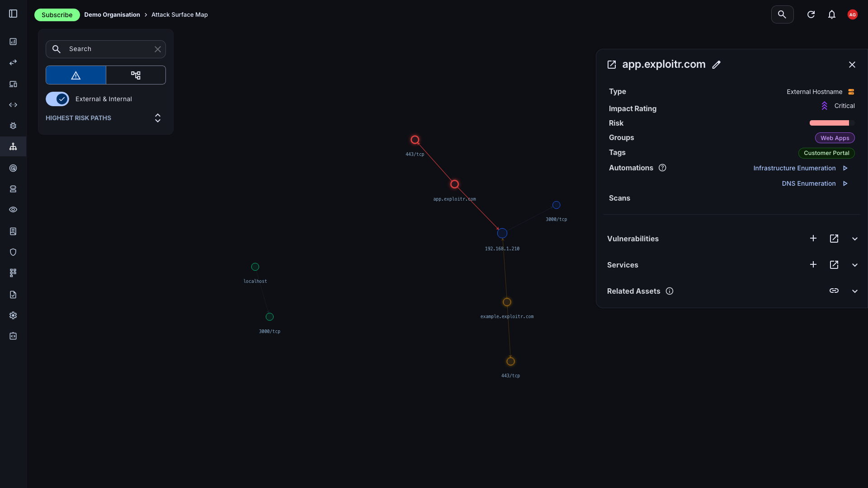This screenshot has height=488, width=868.
Task: Open the settings gear sidebar icon
Action: pos(13,315)
